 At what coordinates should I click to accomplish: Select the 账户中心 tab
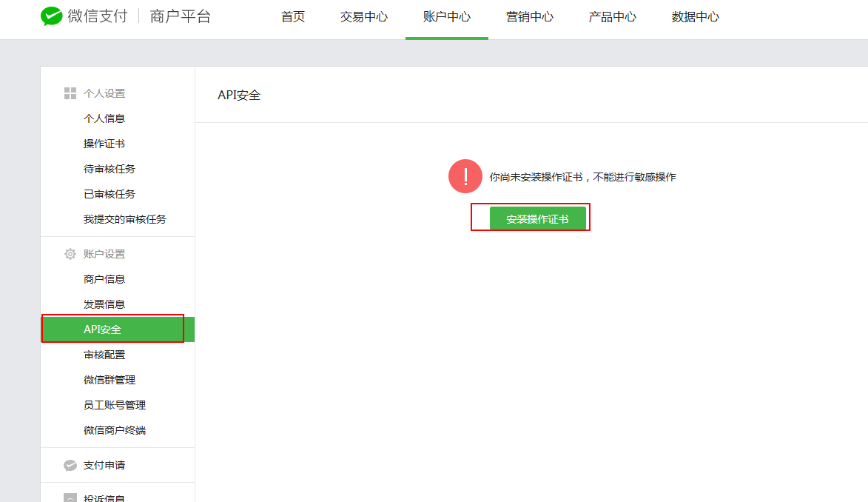pos(446,17)
